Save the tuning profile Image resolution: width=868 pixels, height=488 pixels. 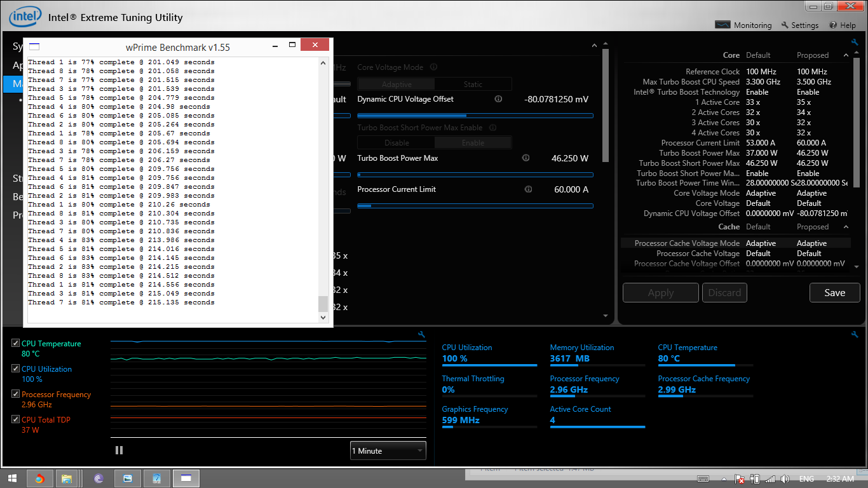834,293
